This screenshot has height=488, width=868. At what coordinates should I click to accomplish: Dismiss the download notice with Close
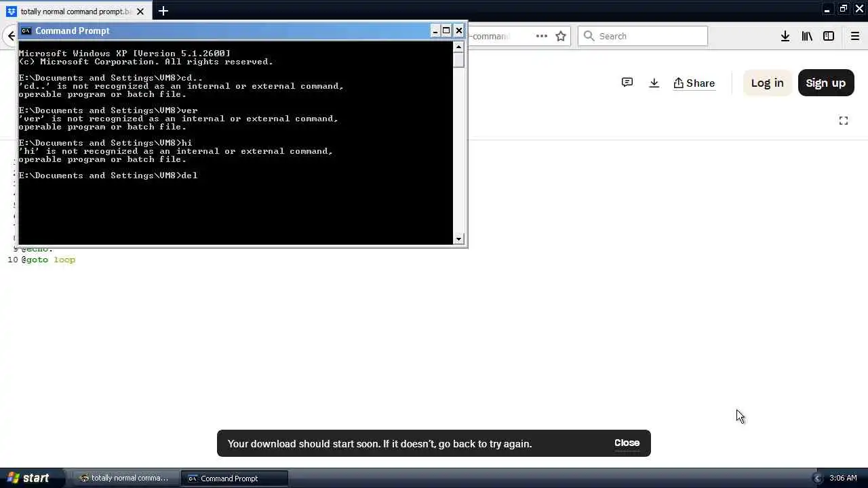pos(627,443)
